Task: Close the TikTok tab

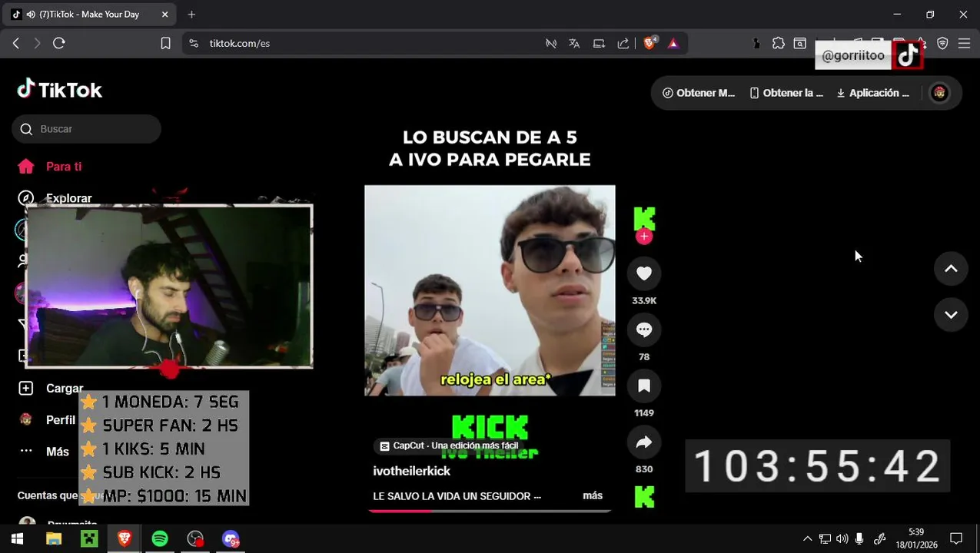Action: tap(165, 14)
